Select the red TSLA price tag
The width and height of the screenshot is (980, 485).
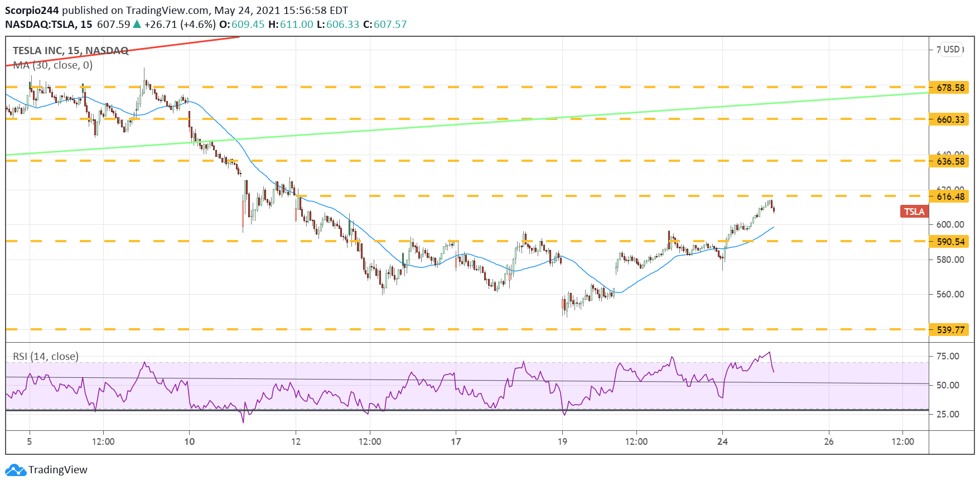pyautogui.click(x=914, y=212)
